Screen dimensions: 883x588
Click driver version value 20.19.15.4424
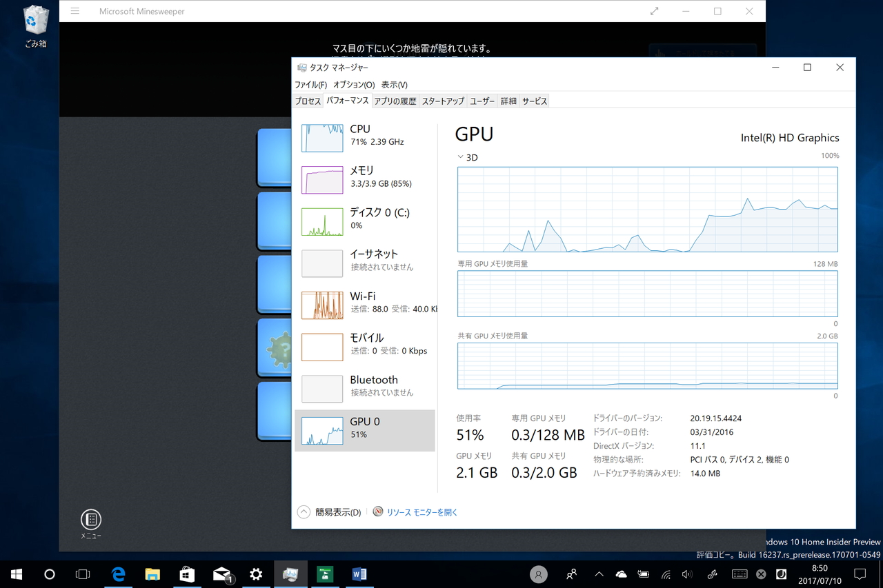715,418
